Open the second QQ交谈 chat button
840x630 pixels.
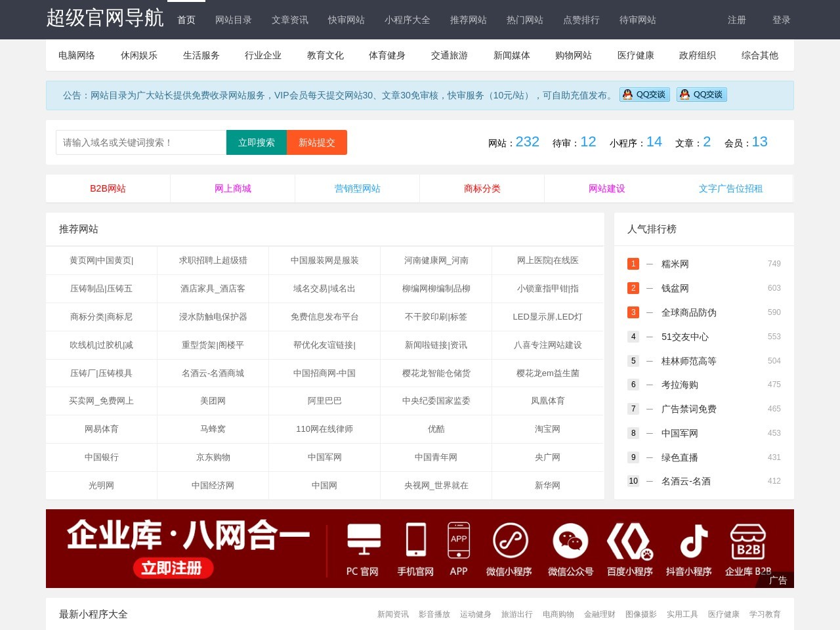(702, 94)
